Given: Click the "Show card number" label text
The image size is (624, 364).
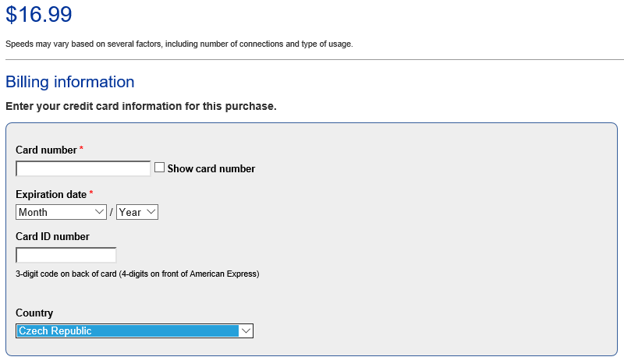Looking at the screenshot, I should tap(211, 168).
